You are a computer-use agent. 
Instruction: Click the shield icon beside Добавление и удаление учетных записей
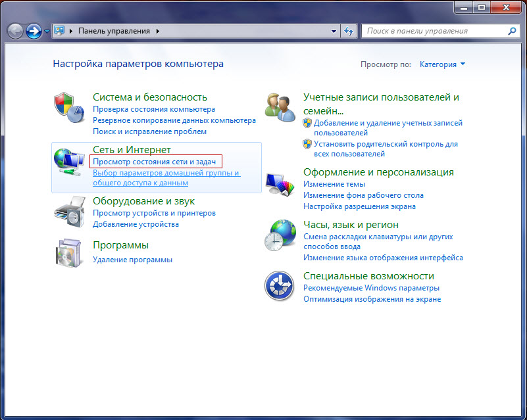(307, 123)
